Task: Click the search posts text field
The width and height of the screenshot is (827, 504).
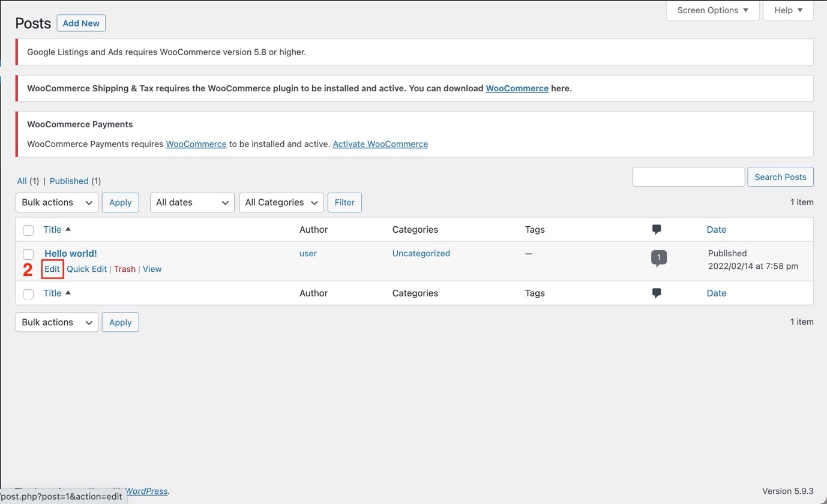Action: coord(689,177)
